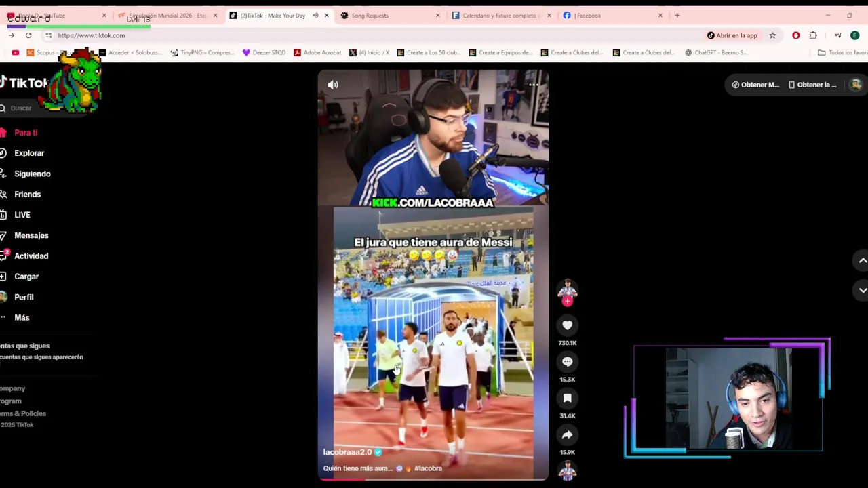Go to the previous video with the up chevron
Screen dimensions: 868x488
(x=863, y=260)
